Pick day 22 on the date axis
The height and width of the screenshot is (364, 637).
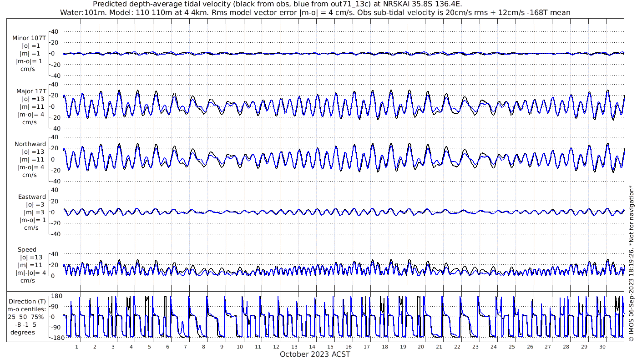(x=457, y=347)
